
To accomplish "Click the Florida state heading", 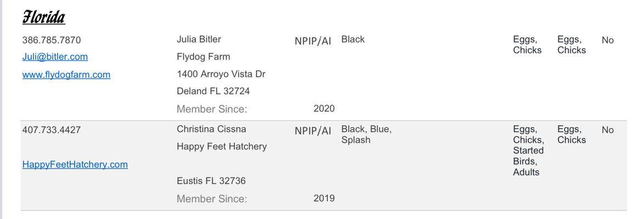I will click(43, 18).
